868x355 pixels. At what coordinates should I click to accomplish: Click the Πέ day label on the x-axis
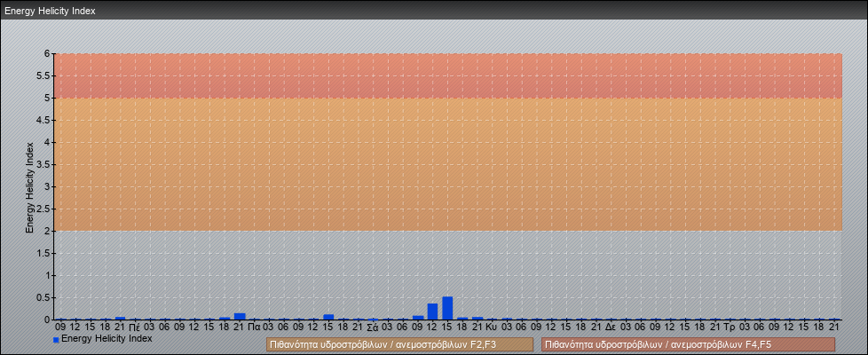[x=134, y=327]
